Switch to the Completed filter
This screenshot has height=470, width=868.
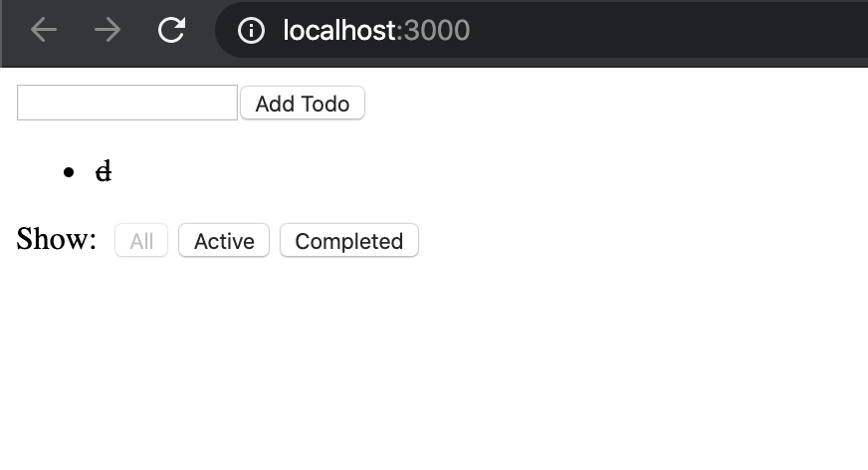click(348, 241)
